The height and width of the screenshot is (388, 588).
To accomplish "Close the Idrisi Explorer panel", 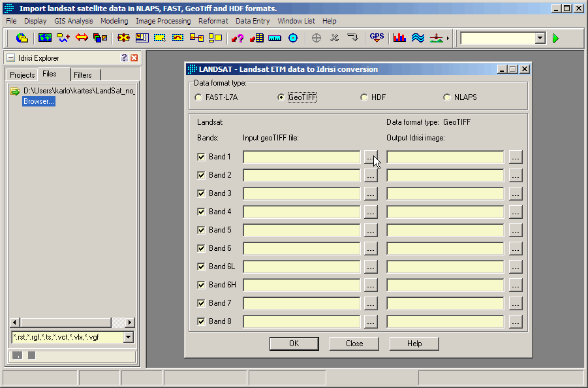I will click(134, 57).
